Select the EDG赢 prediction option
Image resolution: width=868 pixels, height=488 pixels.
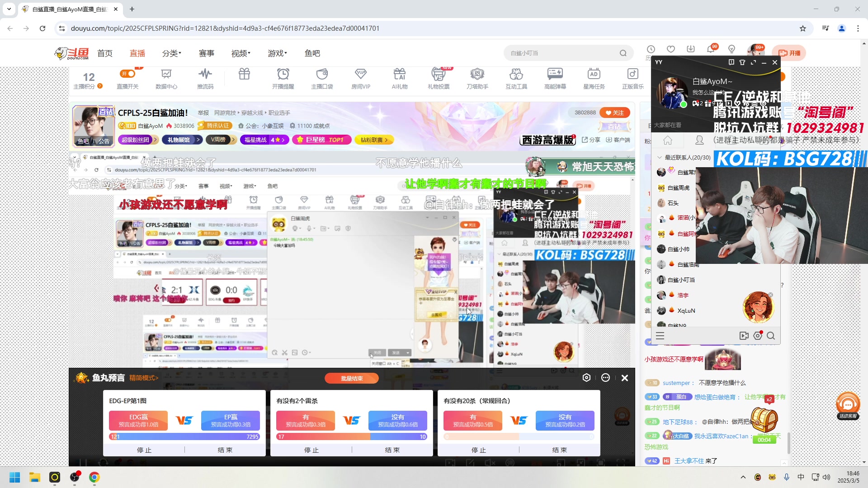pos(138,421)
